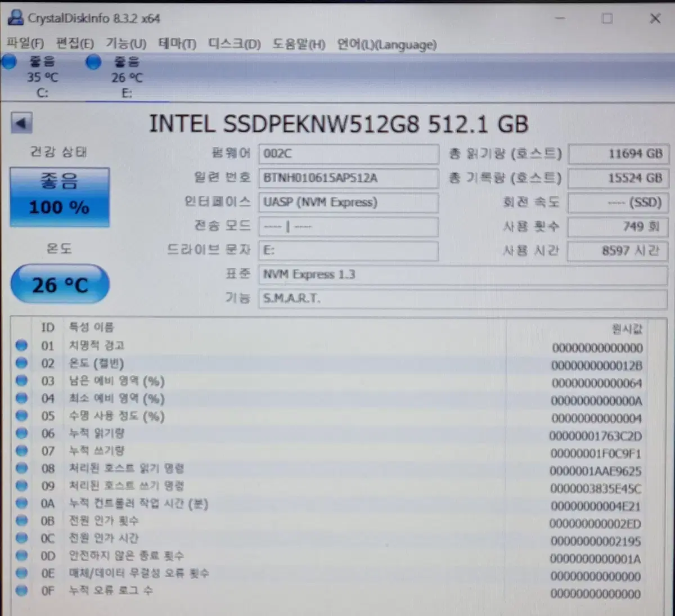
Task: Click the status circle of attribute ID 0B
Action: (x=21, y=520)
